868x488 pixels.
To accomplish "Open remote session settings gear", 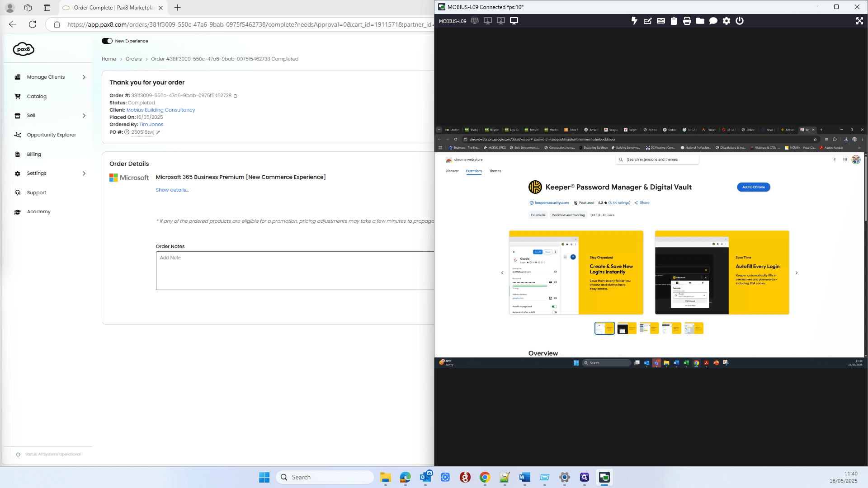I will (x=726, y=21).
